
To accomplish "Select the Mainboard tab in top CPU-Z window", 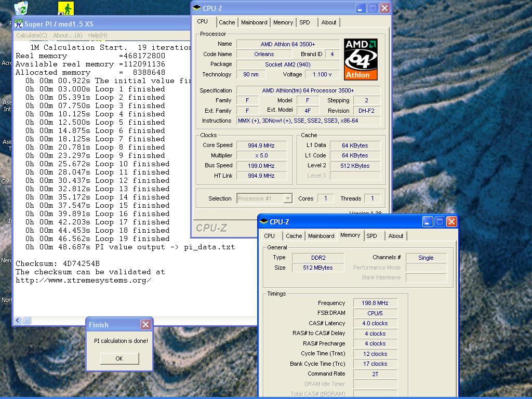I will pos(254,22).
